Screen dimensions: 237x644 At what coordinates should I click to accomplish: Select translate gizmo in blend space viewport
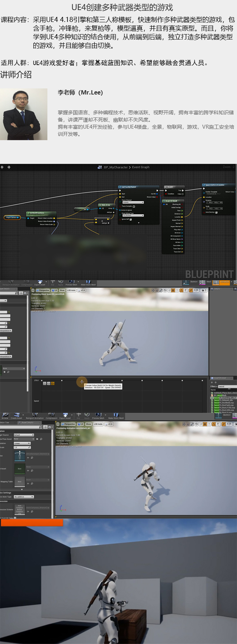click(153, 290)
